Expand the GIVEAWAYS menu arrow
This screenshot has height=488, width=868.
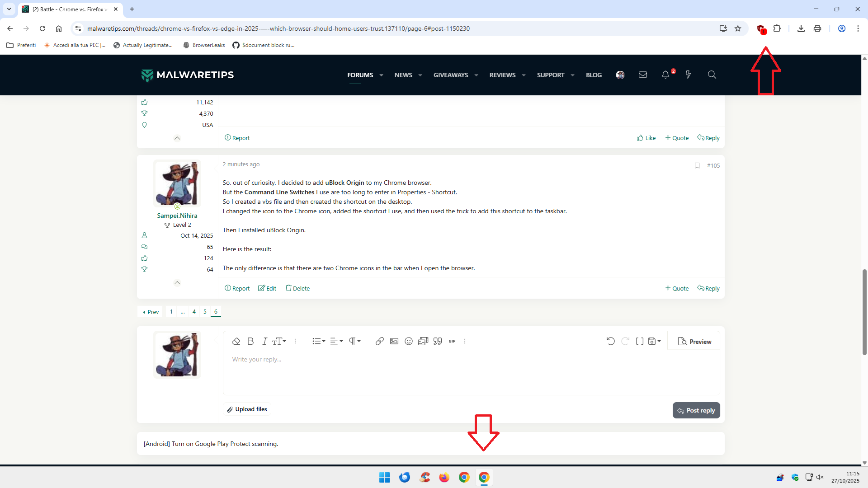pos(476,75)
